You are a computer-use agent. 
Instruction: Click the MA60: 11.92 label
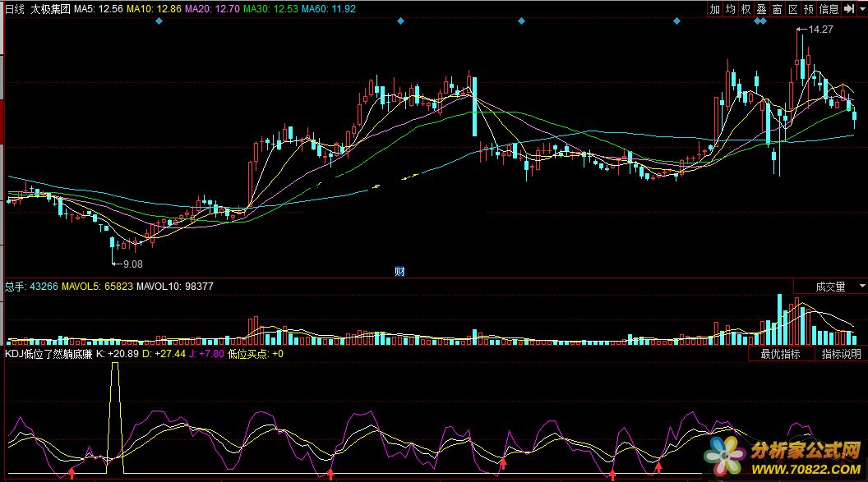tap(329, 9)
